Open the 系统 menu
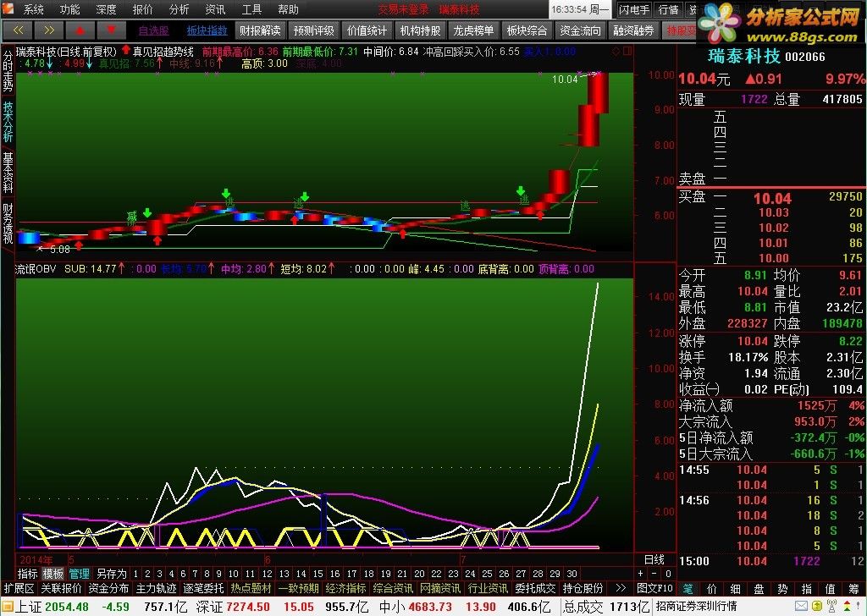 34,9
